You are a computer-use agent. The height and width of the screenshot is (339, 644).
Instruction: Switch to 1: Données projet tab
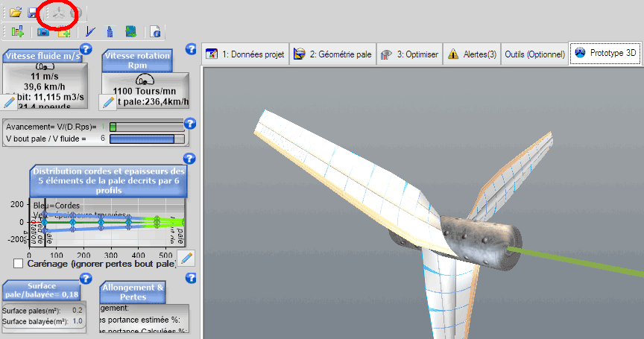(x=245, y=54)
